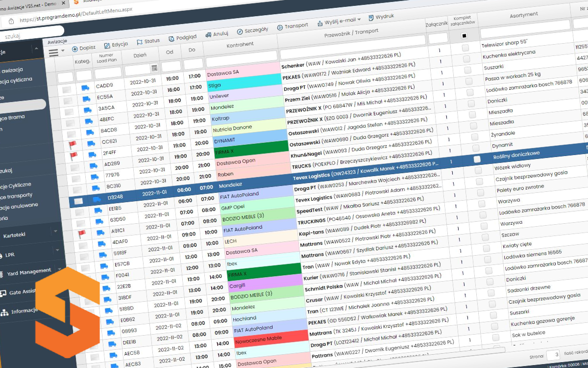Image resolution: width=588 pixels, height=368 pixels.
Task: Open Podgląd preview icon
Action: [171, 39]
